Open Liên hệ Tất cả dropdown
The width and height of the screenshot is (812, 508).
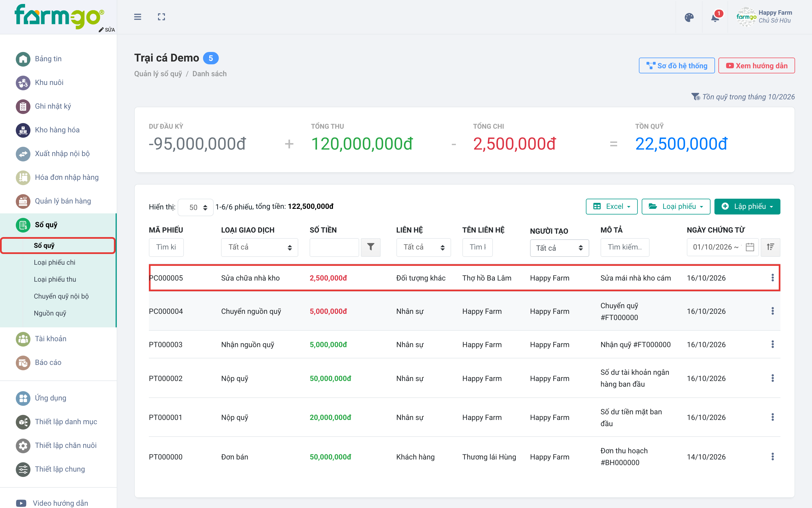pos(423,247)
